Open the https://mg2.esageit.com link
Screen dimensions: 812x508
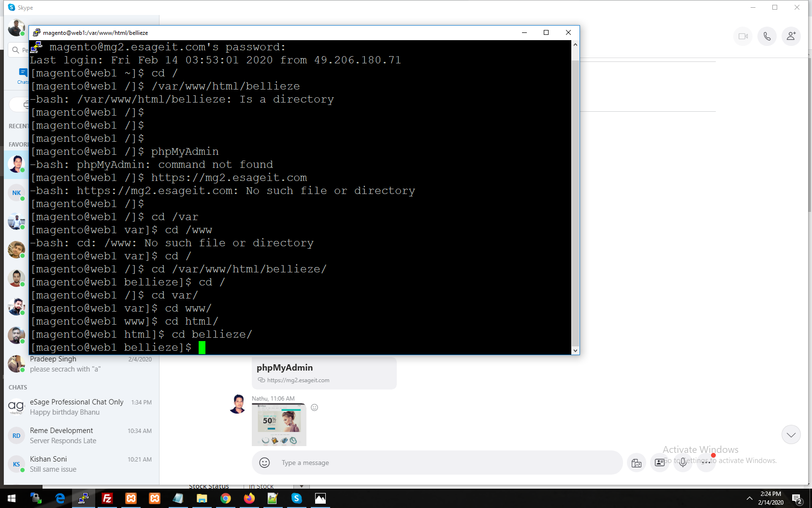tap(298, 380)
